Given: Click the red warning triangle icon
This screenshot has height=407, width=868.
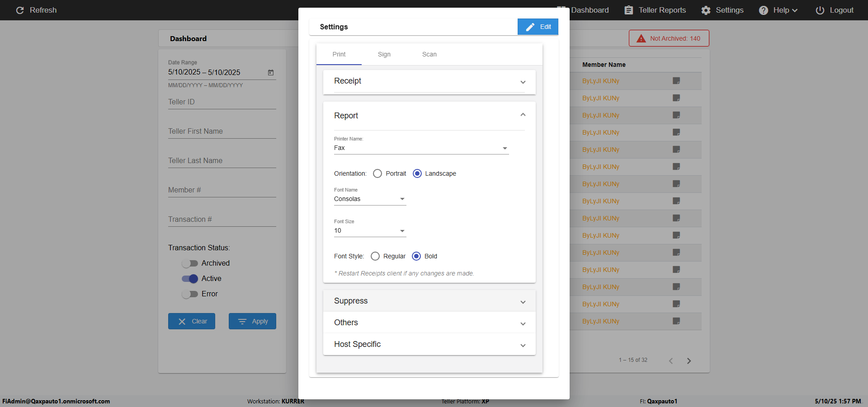Looking at the screenshot, I should click(641, 38).
